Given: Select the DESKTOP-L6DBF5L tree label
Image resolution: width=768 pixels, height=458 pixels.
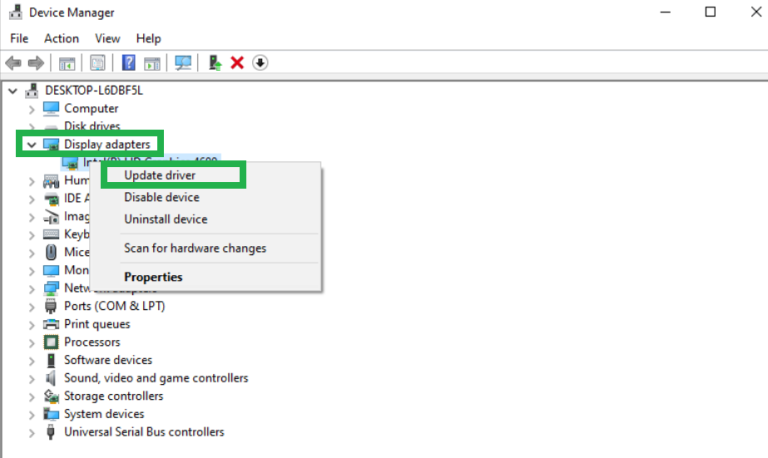Looking at the screenshot, I should pos(94,91).
